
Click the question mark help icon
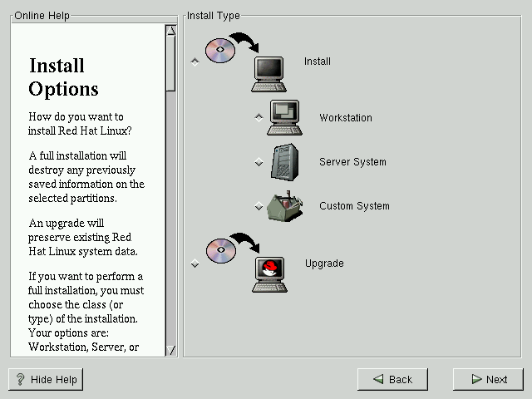20,380
